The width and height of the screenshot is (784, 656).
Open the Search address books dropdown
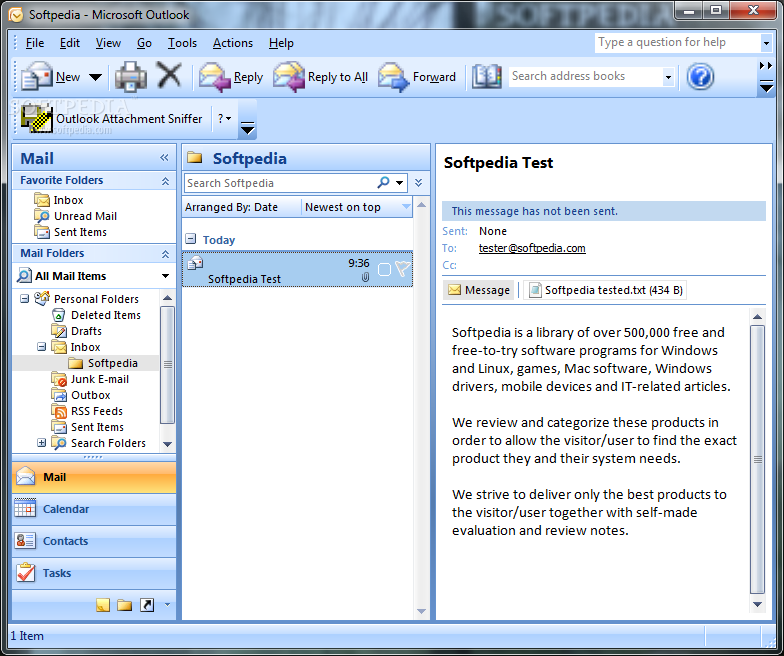point(668,77)
